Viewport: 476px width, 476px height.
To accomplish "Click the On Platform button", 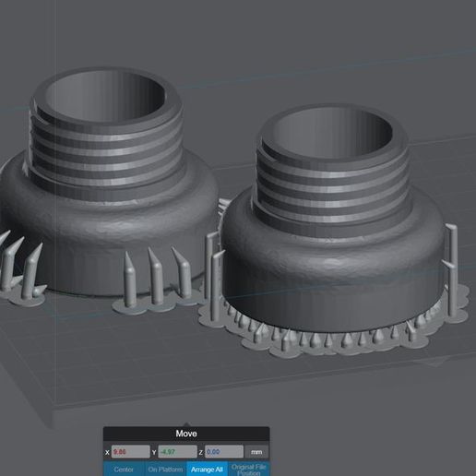I will click(x=165, y=469).
